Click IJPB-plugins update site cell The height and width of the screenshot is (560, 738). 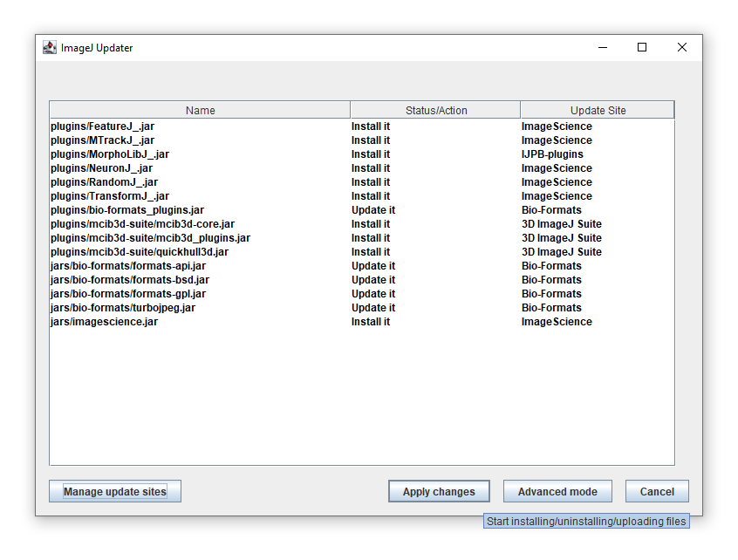pyautogui.click(x=552, y=154)
